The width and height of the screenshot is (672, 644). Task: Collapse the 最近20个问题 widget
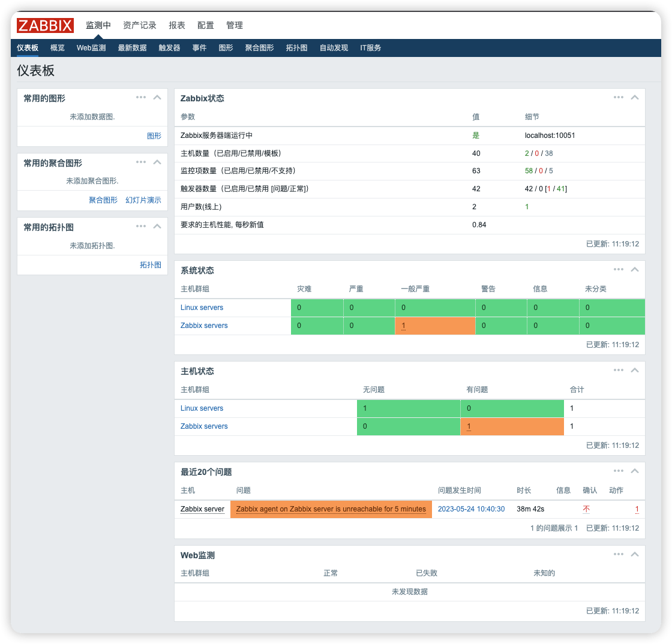(635, 471)
